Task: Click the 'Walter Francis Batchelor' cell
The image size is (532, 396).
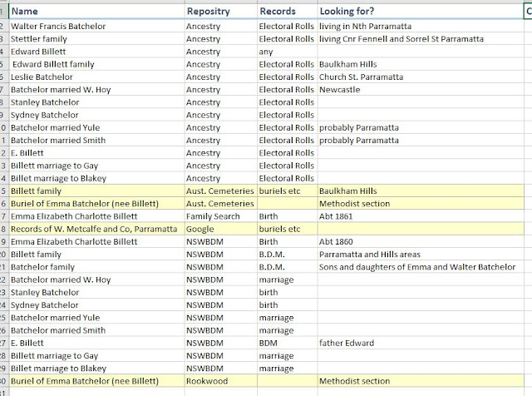Action: click(96, 26)
